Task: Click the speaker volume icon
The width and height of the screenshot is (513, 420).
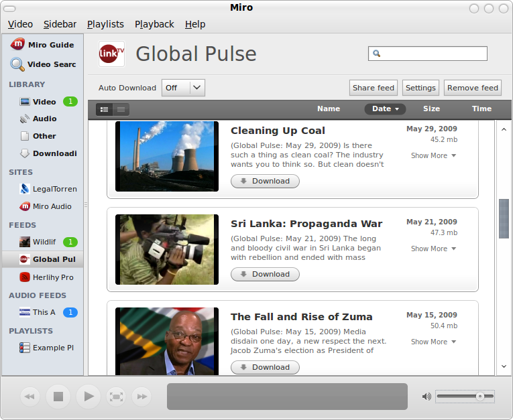Action: [x=426, y=397]
